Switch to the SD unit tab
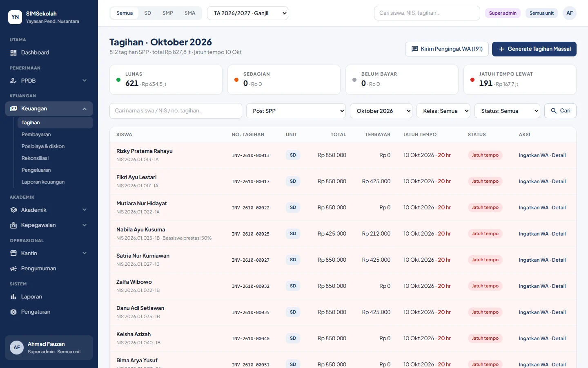588x368 pixels. pos(148,13)
